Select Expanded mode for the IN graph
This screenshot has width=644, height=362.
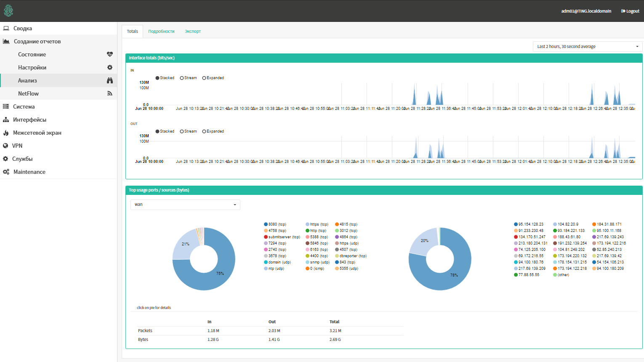204,78
